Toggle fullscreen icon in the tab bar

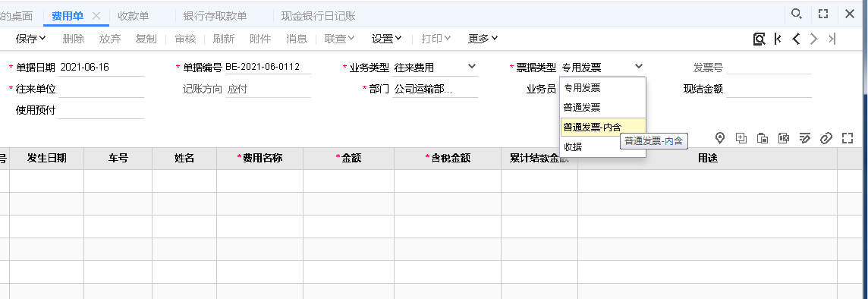(x=823, y=14)
